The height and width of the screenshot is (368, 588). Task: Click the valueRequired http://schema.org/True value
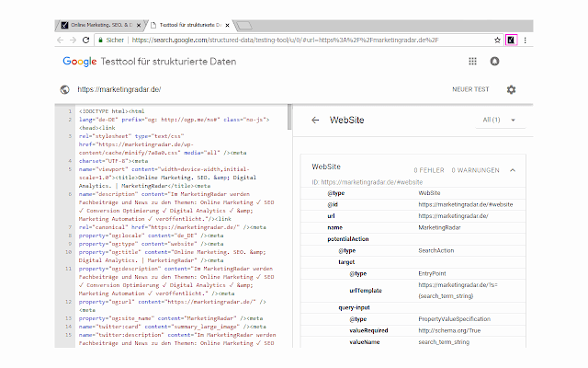coord(449,331)
